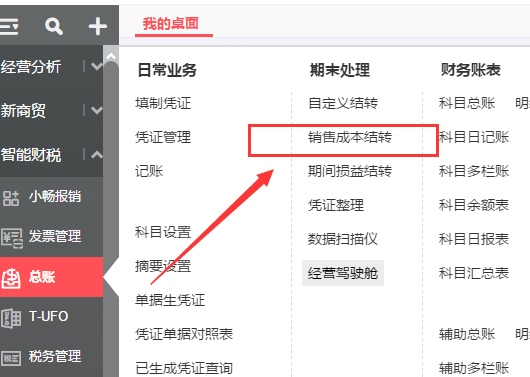Open 经营驾驶舱 highlighted item
The height and width of the screenshot is (377, 530).
343,273
